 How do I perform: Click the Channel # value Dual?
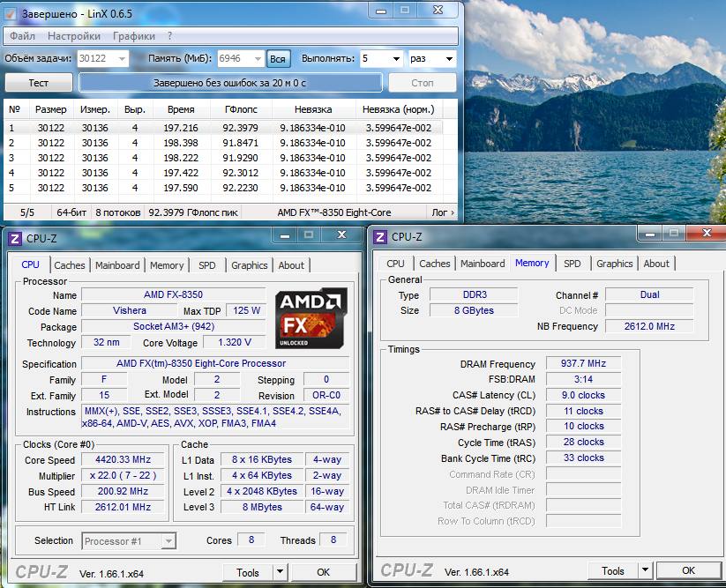point(649,294)
